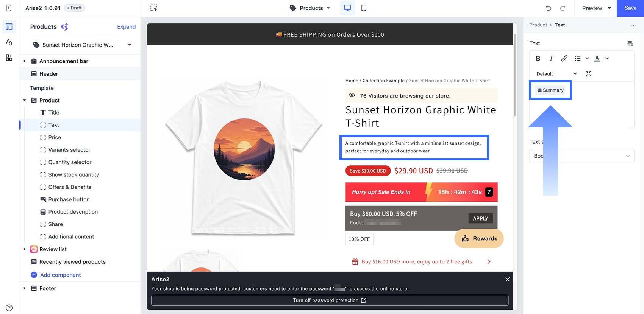This screenshot has width=644, height=314.
Task: Enable the inspector selection tool
Action: pyautogui.click(x=154, y=8)
